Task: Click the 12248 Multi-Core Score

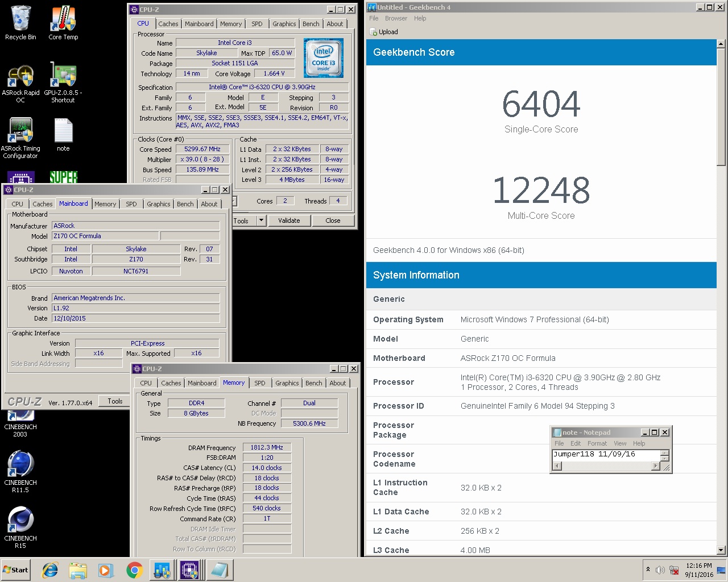Action: [x=541, y=190]
